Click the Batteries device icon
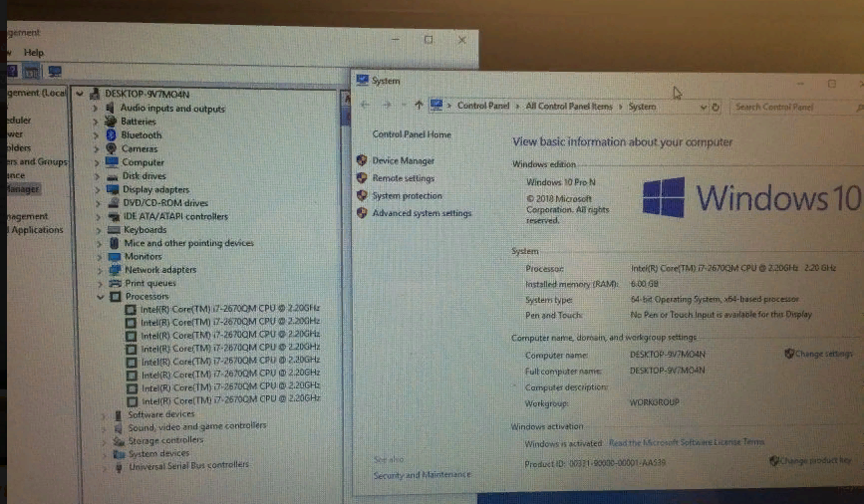This screenshot has height=504, width=864. coord(111,122)
